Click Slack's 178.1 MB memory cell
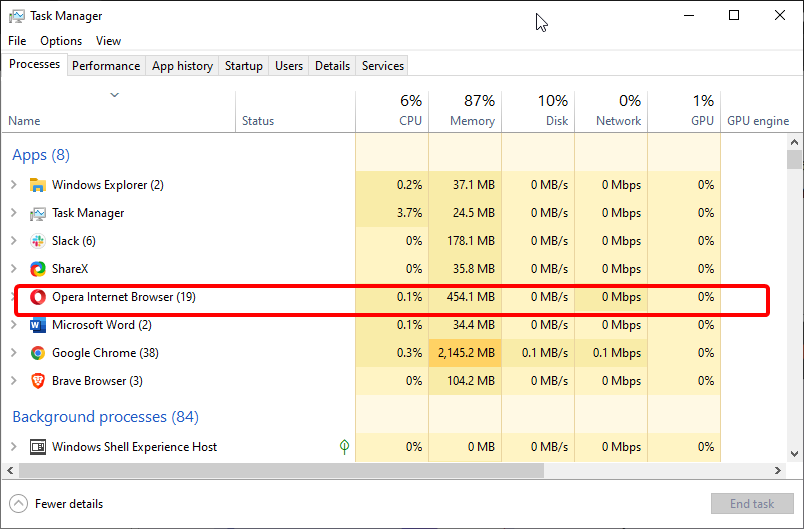Screen dimensions: 804x529 click(465, 241)
